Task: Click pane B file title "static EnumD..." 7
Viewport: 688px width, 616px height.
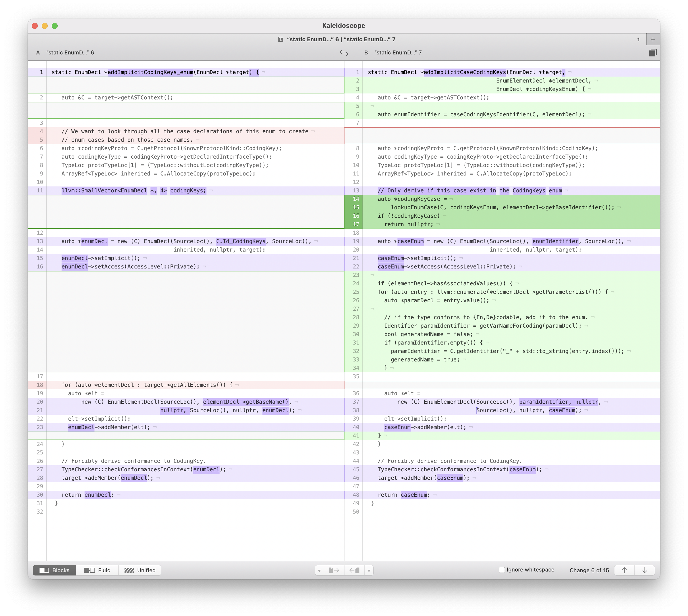Action: coord(398,52)
